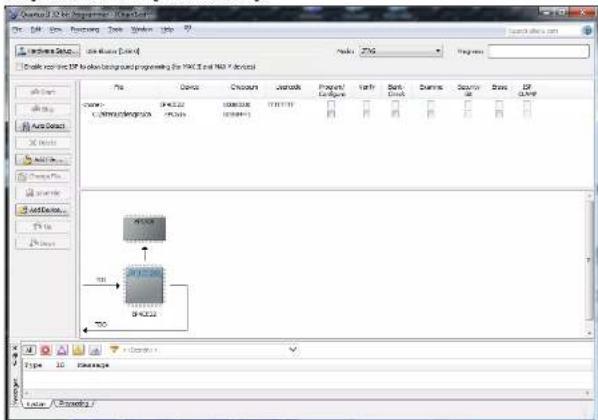Show All messages filter button
This screenshot has height=420, width=598.
29,349
